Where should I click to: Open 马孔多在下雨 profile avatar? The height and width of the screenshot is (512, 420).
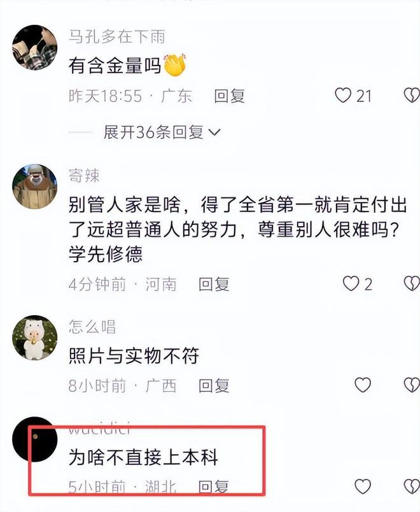point(34,47)
